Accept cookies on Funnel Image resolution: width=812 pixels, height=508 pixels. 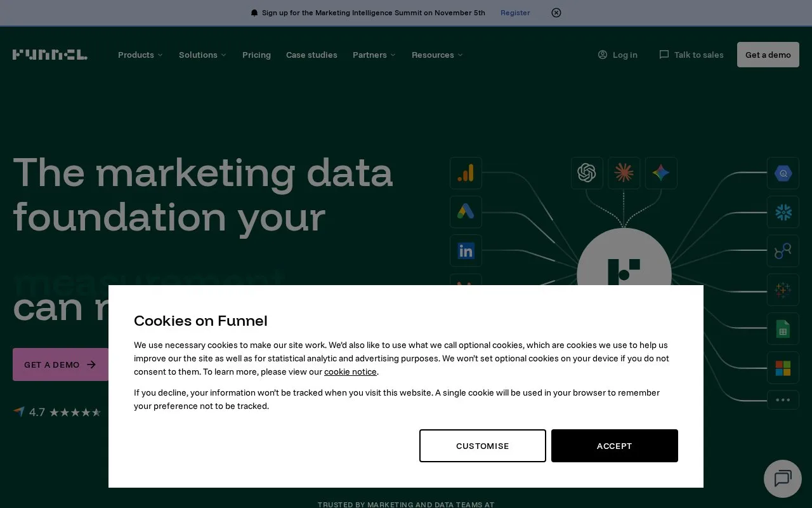click(x=615, y=446)
